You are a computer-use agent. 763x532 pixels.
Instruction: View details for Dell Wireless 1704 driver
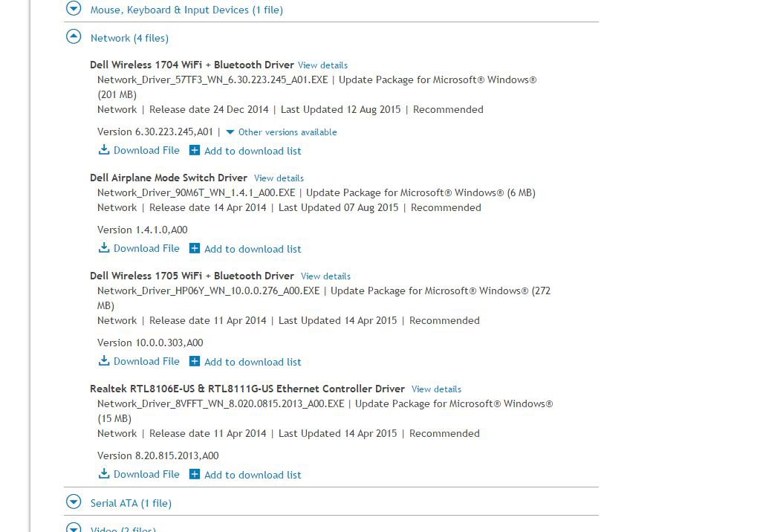322,65
